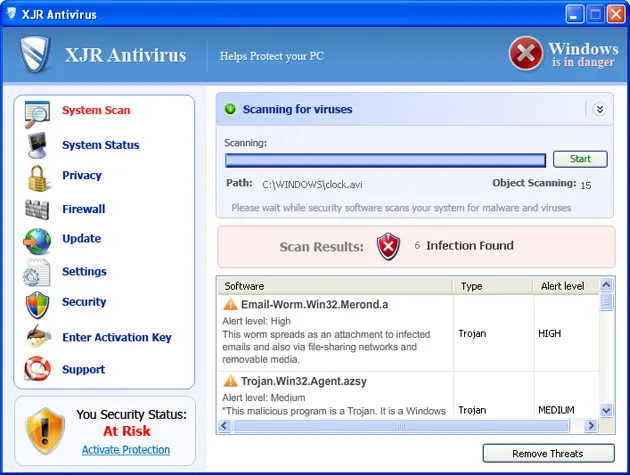
Task: Click the red 'At Risk' status text
Action: (127, 431)
